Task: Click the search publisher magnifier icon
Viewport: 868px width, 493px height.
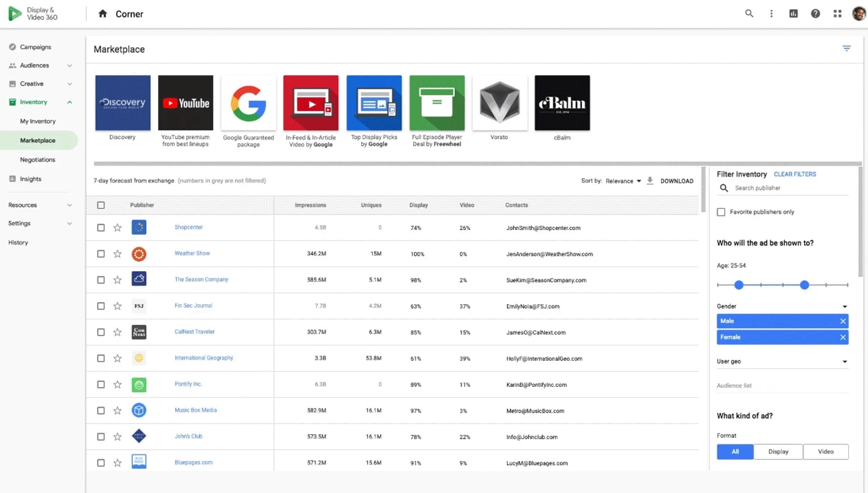Action: 724,188
